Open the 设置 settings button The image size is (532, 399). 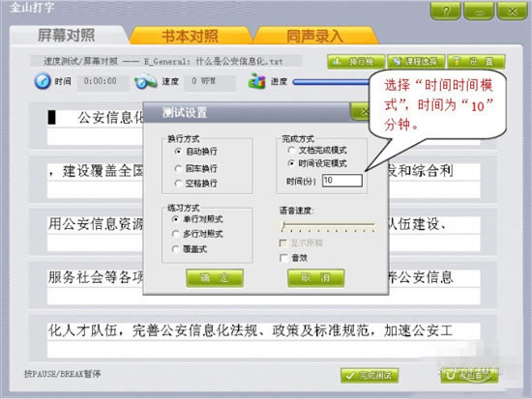tap(476, 62)
